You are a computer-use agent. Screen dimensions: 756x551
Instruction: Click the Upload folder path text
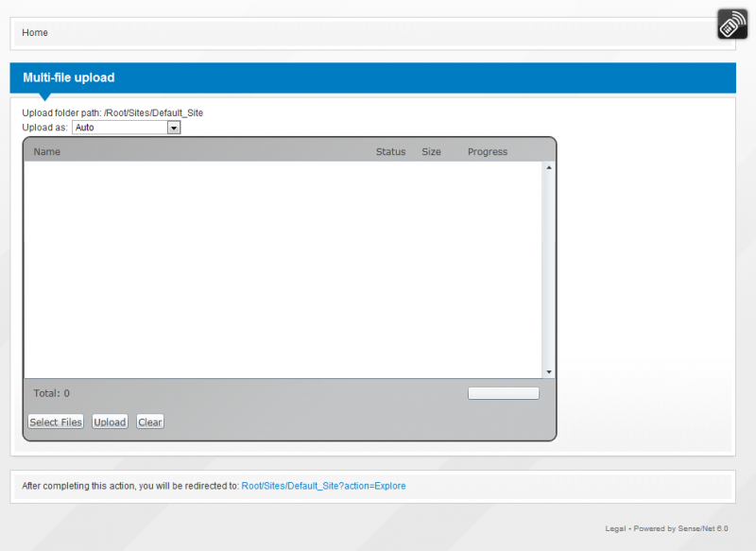click(x=112, y=112)
